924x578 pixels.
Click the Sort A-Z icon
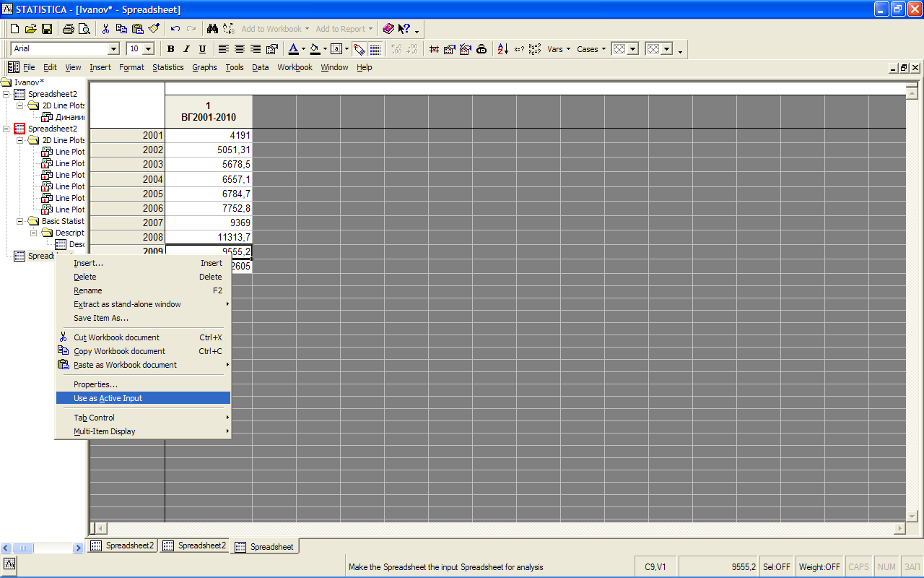[503, 49]
